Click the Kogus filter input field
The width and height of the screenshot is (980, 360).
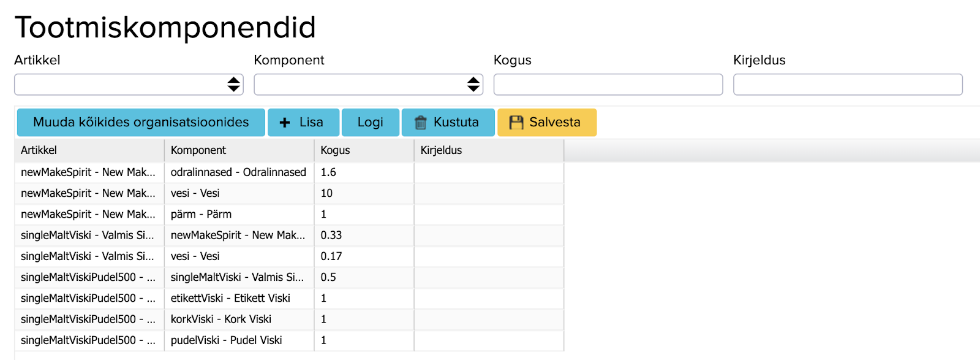(608, 85)
